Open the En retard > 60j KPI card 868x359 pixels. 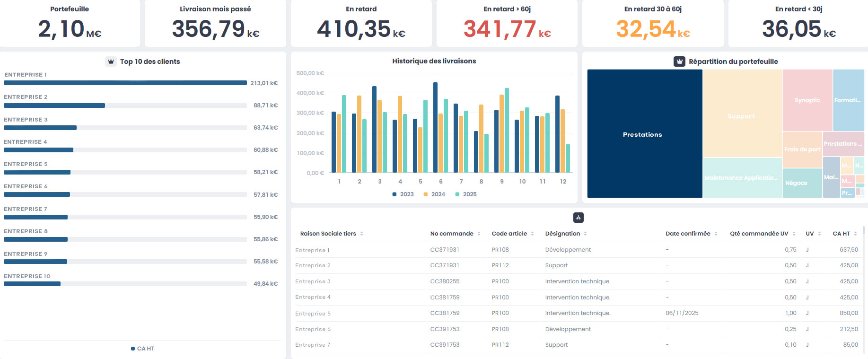tap(507, 24)
